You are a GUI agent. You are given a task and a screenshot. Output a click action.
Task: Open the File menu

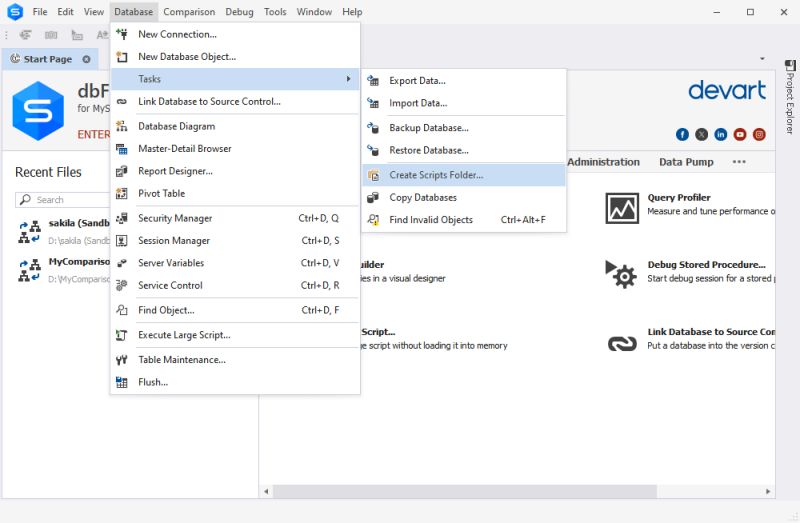pos(40,12)
